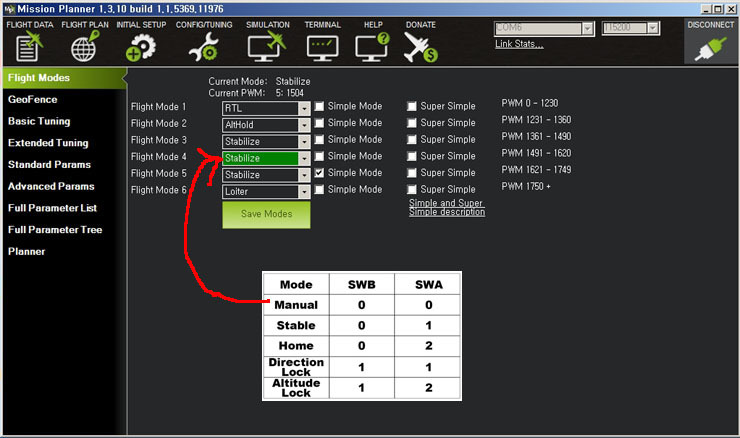
Task: Enable Super Simple for Flight Mode 3
Action: (x=412, y=139)
